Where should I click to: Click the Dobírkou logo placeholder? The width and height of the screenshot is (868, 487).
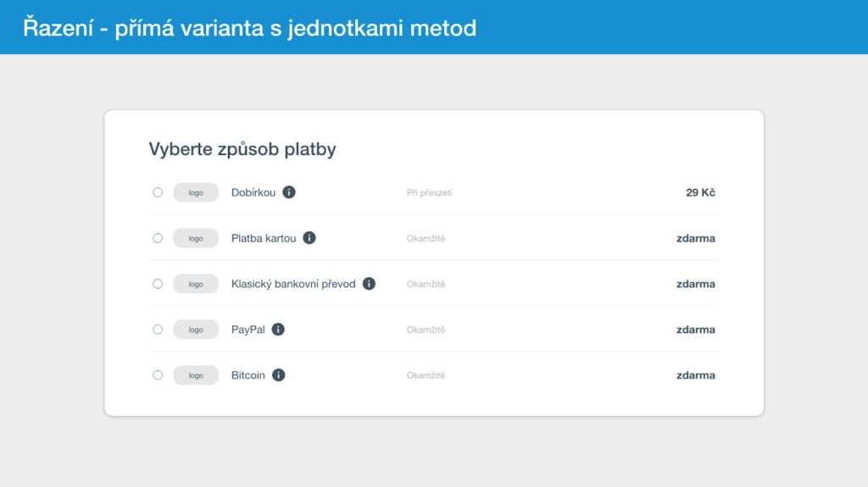click(196, 192)
